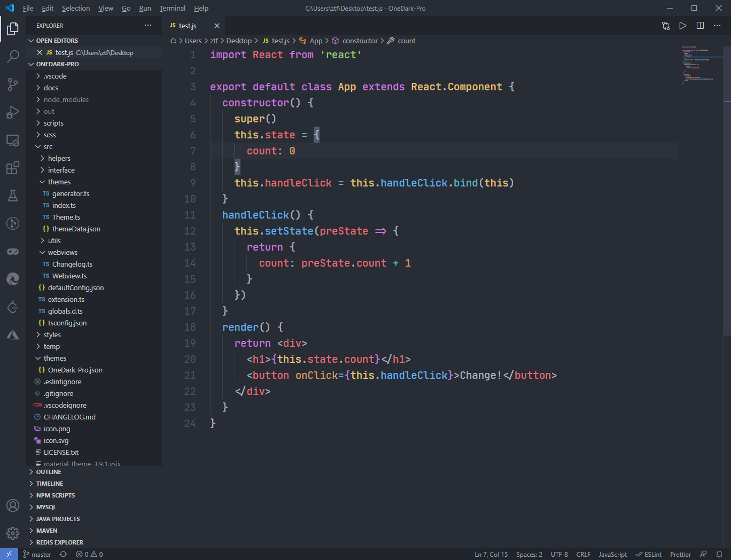
Task: Change the language mode from JavaScript
Action: point(612,554)
